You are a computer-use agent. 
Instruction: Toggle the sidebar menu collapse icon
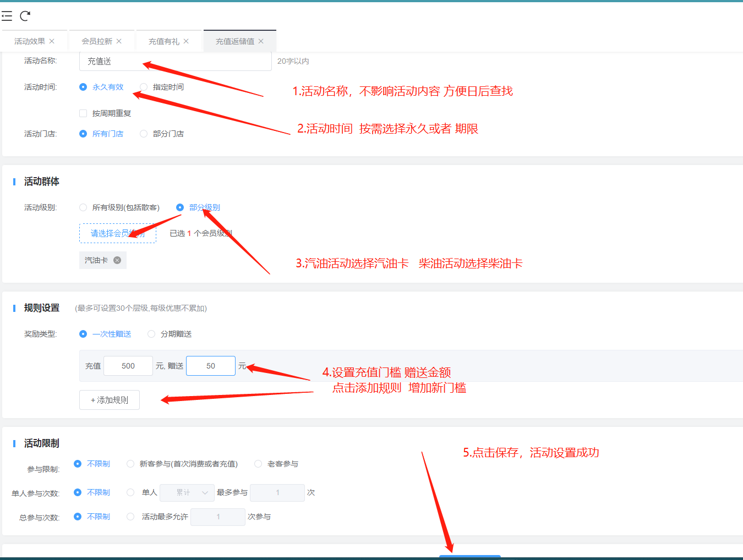tap(7, 16)
